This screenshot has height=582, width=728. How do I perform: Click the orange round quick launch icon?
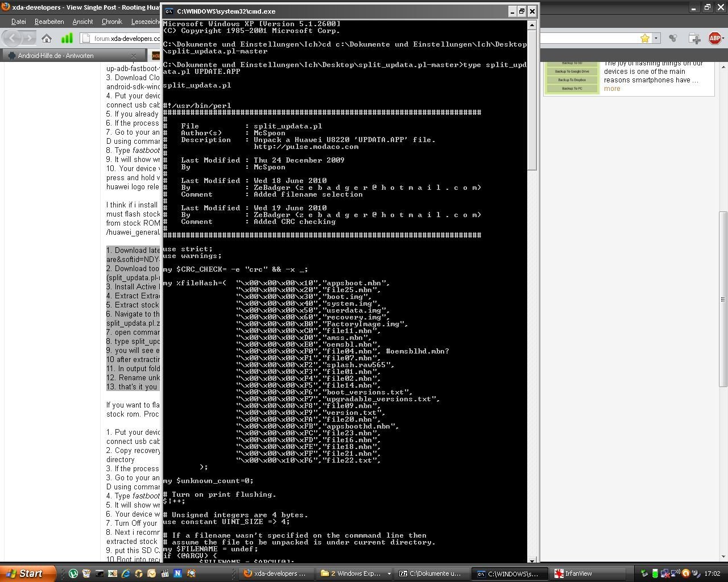139,573
